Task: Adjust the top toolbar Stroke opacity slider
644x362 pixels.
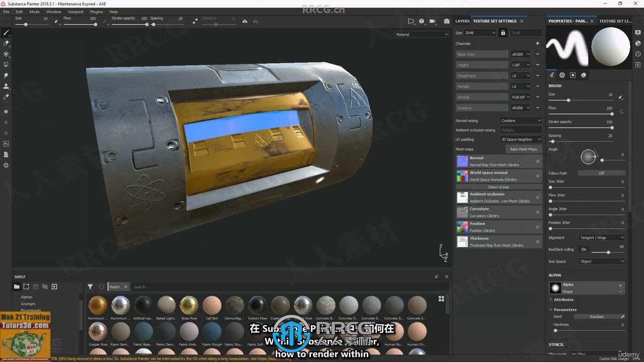Action: pos(129,24)
